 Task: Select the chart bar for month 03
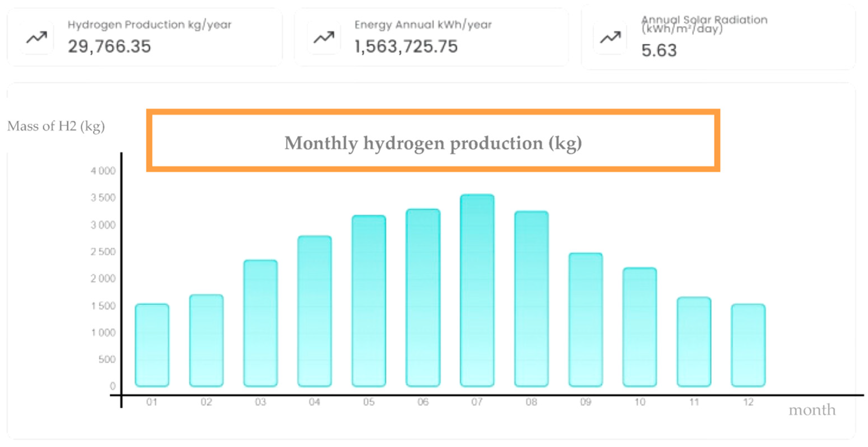[x=260, y=323]
